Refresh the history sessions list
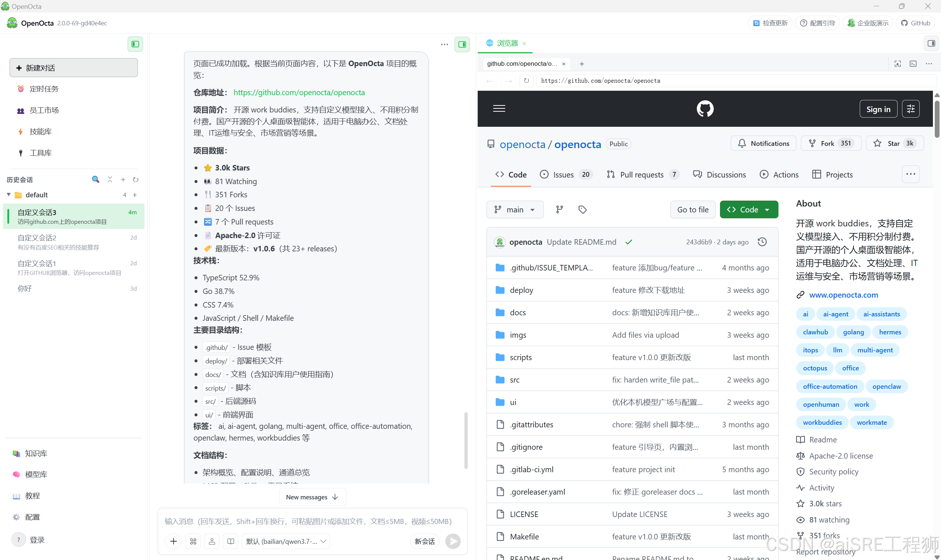The height and width of the screenshot is (560, 941). coord(136,180)
